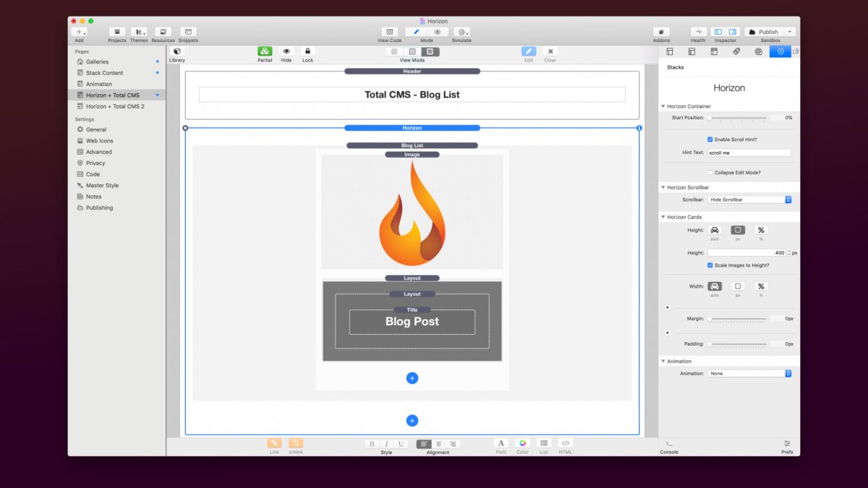This screenshot has width=868, height=488.
Task: Align text to center
Action: [438, 444]
